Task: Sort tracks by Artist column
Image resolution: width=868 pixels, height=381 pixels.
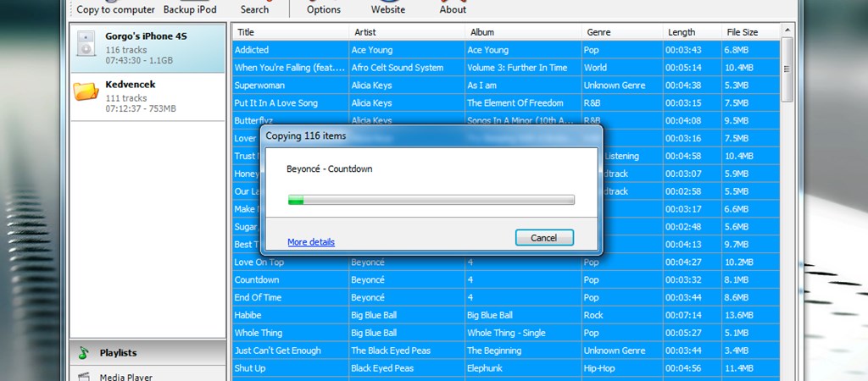Action: click(x=407, y=32)
